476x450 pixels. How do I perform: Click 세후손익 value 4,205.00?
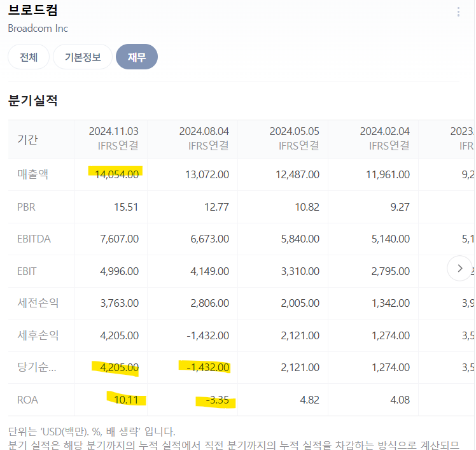119,335
